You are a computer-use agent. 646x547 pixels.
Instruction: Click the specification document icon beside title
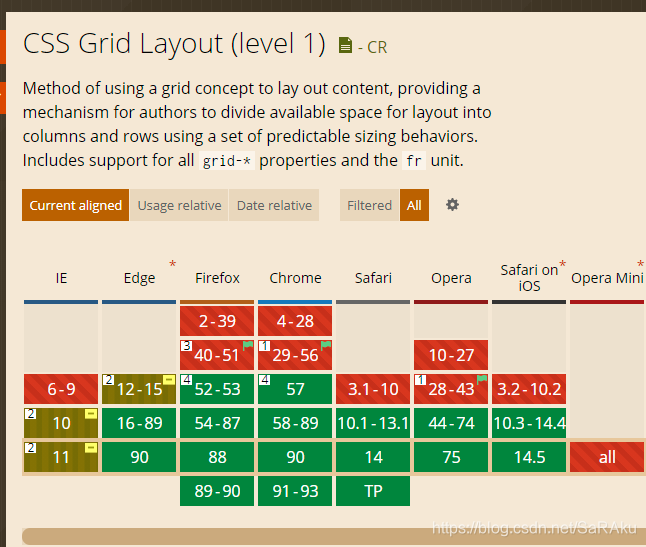click(x=345, y=45)
